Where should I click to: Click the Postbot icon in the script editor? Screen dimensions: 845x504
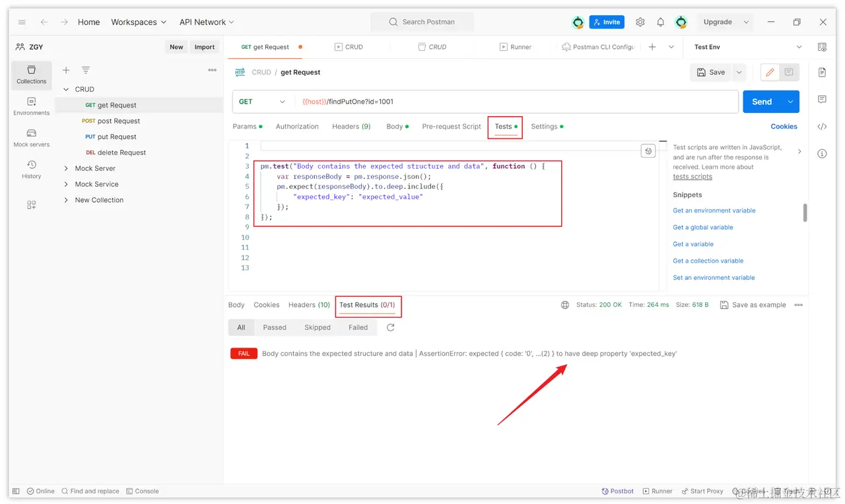648,151
